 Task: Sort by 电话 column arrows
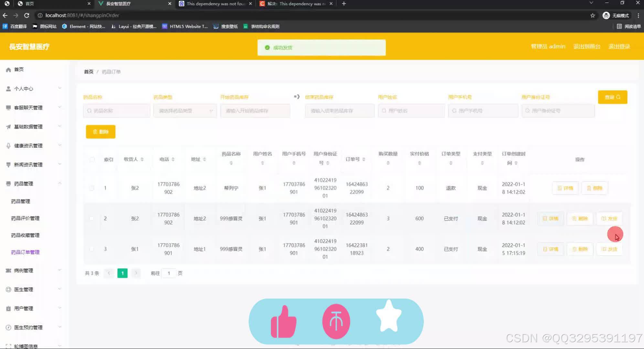(x=173, y=159)
